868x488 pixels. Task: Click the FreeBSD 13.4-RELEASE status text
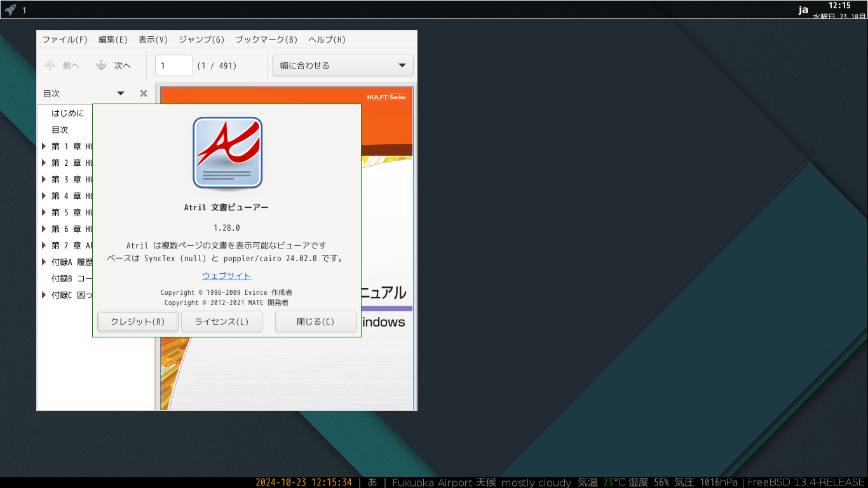[806, 482]
